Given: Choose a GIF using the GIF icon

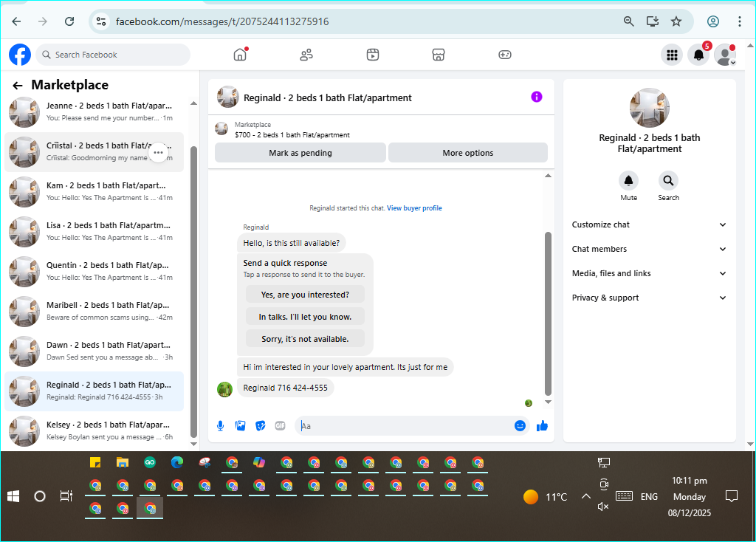Looking at the screenshot, I should pyautogui.click(x=280, y=426).
